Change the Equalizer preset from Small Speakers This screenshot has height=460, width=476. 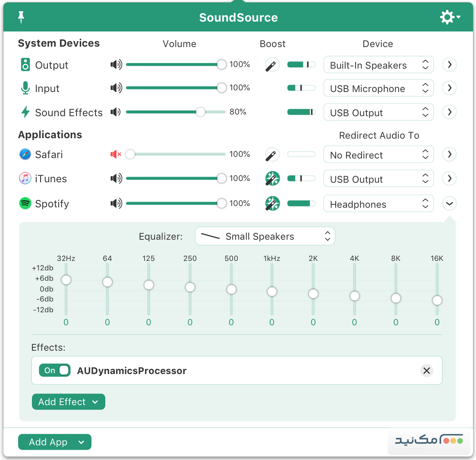pyautogui.click(x=265, y=236)
